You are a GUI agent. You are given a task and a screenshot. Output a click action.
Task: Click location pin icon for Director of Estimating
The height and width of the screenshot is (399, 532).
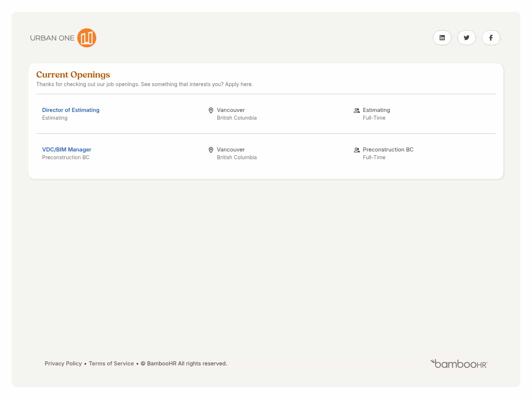tap(211, 110)
